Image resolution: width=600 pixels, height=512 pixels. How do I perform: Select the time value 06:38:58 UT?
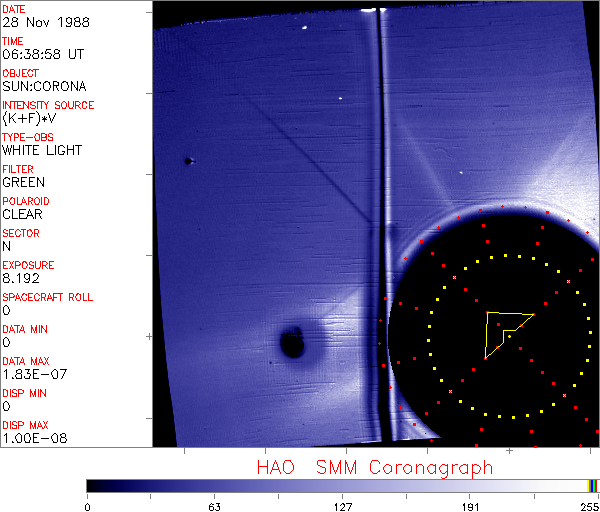[x=41, y=54]
